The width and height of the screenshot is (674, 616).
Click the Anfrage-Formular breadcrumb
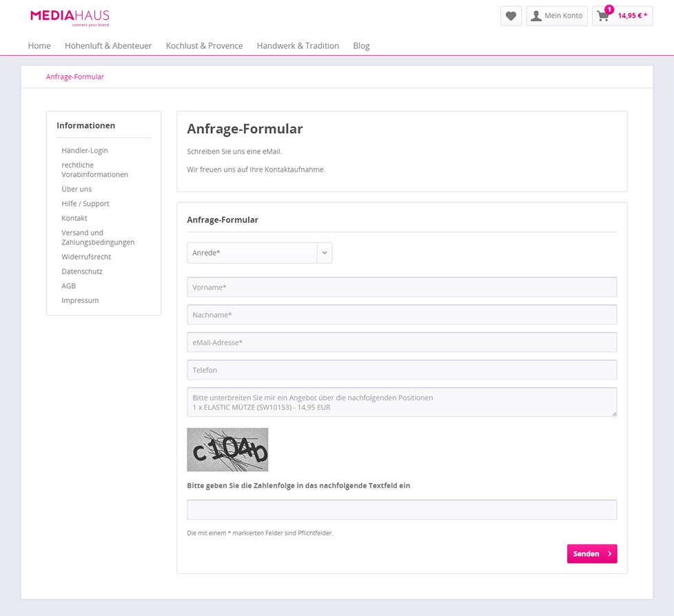pos(75,76)
